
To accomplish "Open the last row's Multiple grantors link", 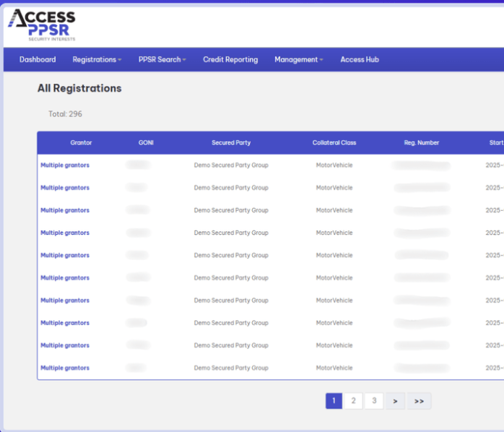I will [x=65, y=368].
